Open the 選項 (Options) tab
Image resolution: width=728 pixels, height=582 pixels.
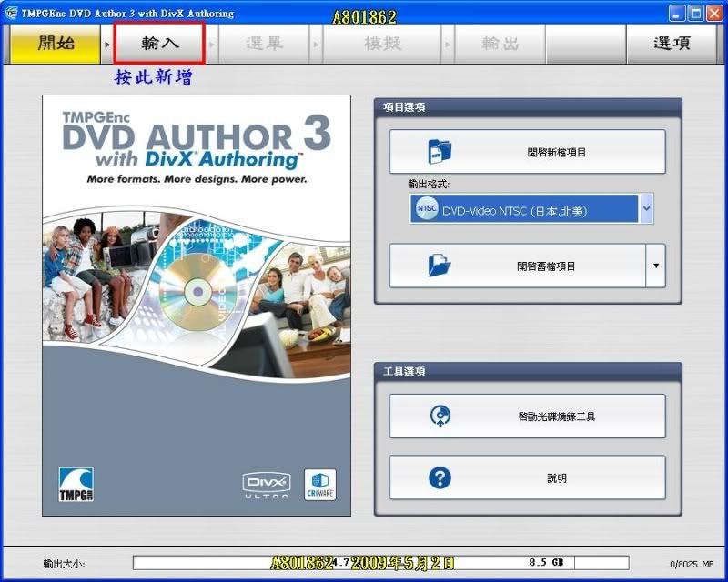click(x=672, y=44)
